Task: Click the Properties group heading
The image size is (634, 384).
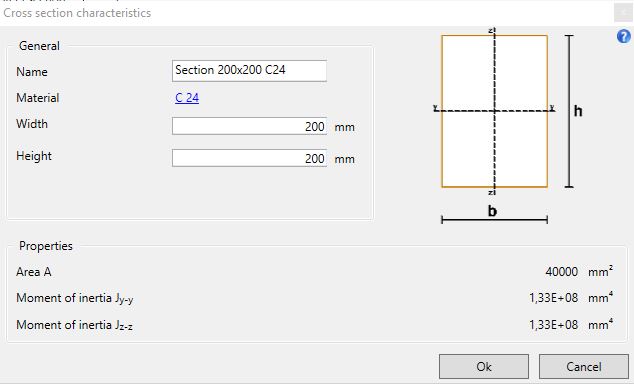Action: [x=46, y=246]
